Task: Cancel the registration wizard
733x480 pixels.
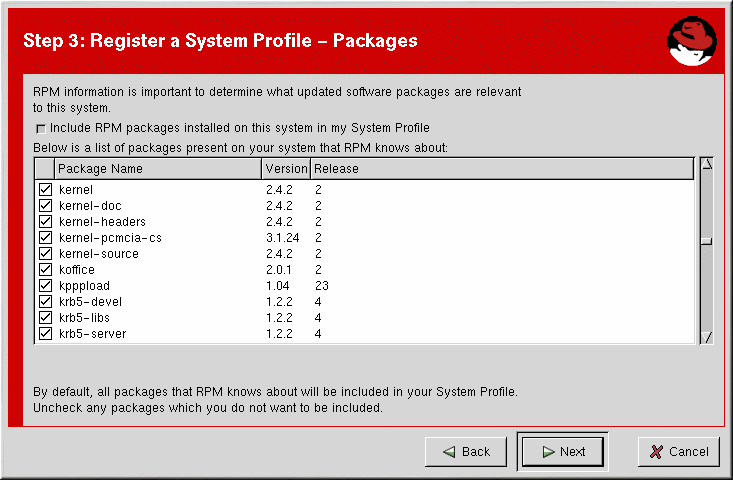Action: tap(678, 451)
